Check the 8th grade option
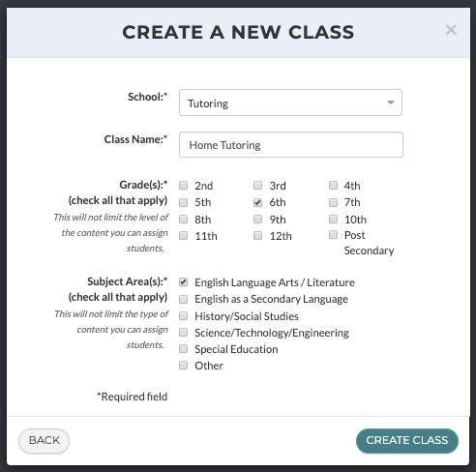 (x=184, y=220)
